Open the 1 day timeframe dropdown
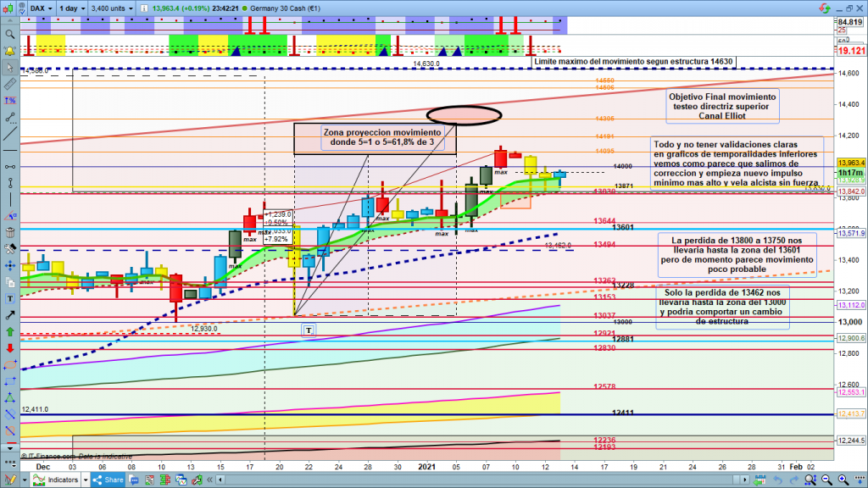Screen dimensions: 868x488 point(71,10)
